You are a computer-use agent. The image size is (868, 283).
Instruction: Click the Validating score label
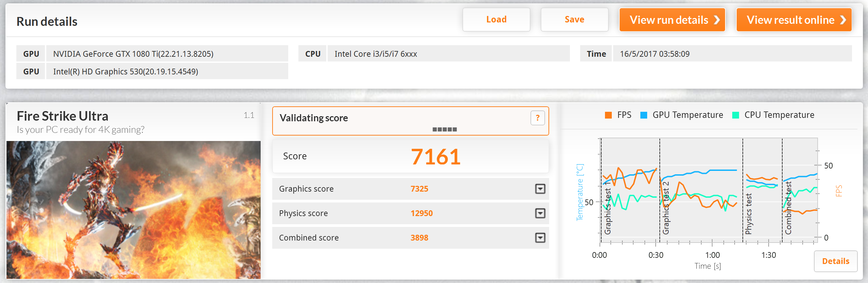click(x=314, y=118)
